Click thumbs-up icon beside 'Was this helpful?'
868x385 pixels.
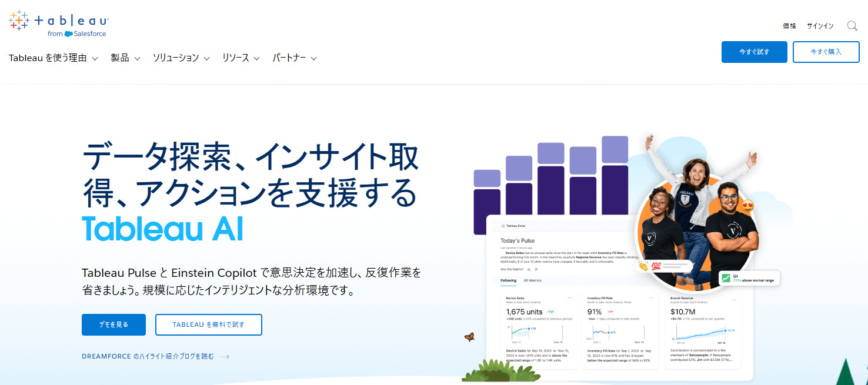coord(529,269)
